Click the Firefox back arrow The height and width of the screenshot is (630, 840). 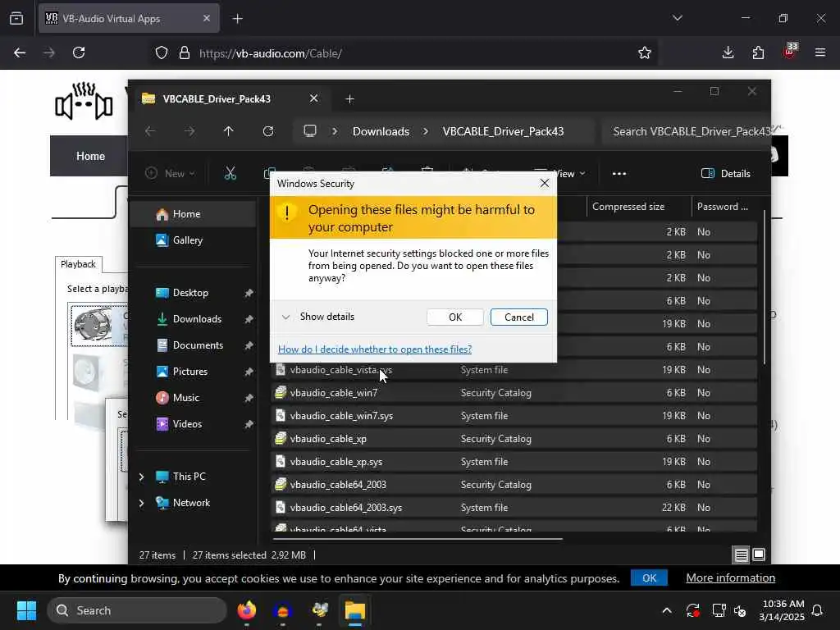(20, 52)
